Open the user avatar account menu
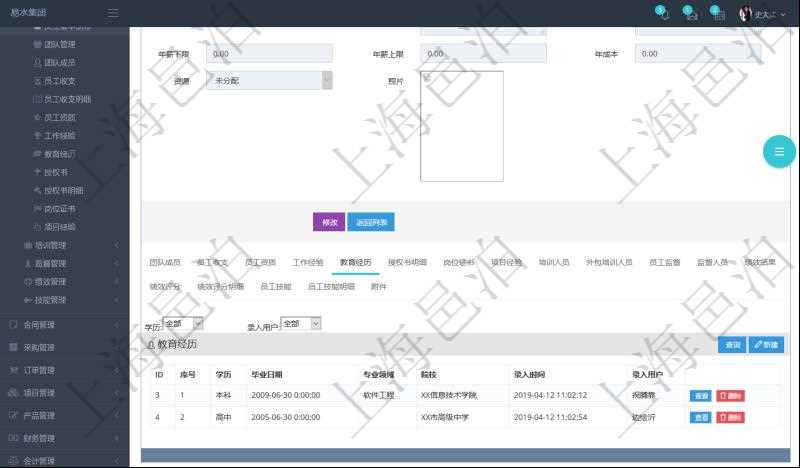This screenshot has width=800, height=468. 762,14
